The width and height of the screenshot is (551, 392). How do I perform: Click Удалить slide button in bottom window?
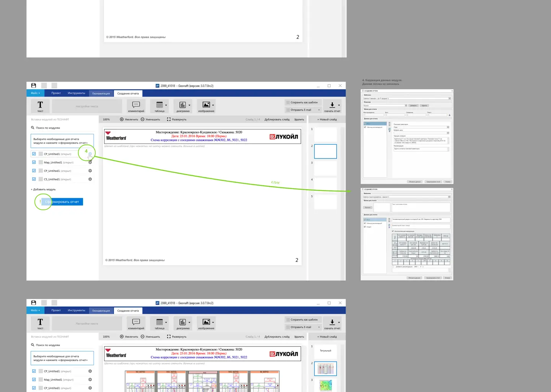pyautogui.click(x=299, y=336)
